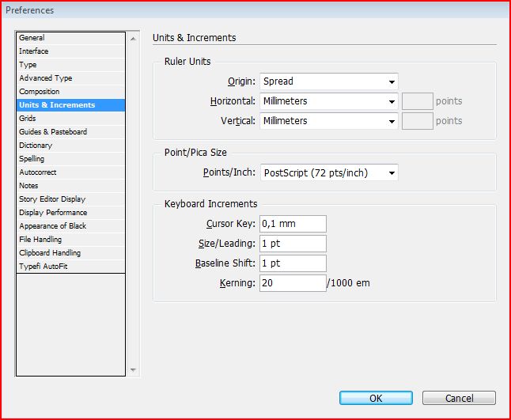Click the Cursor Key increment field

[x=293, y=224]
